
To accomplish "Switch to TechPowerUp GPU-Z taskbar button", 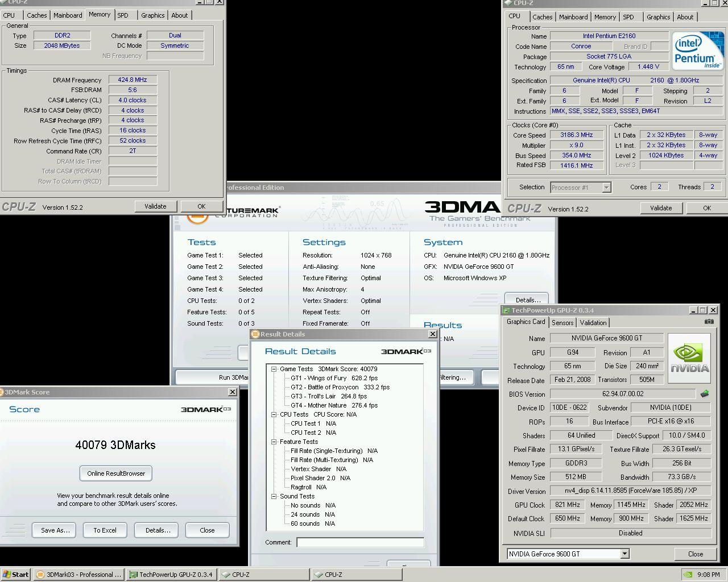I will point(172,575).
